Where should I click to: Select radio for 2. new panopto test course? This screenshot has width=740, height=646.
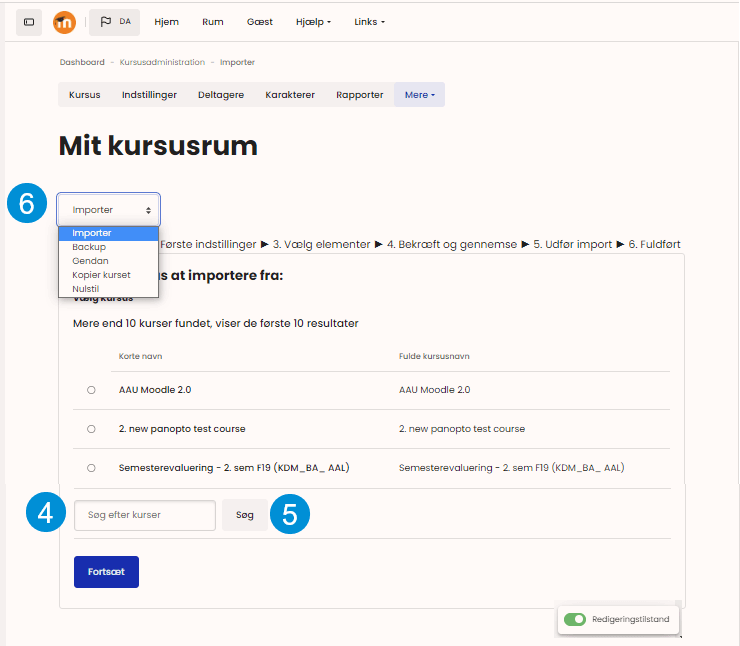91,429
